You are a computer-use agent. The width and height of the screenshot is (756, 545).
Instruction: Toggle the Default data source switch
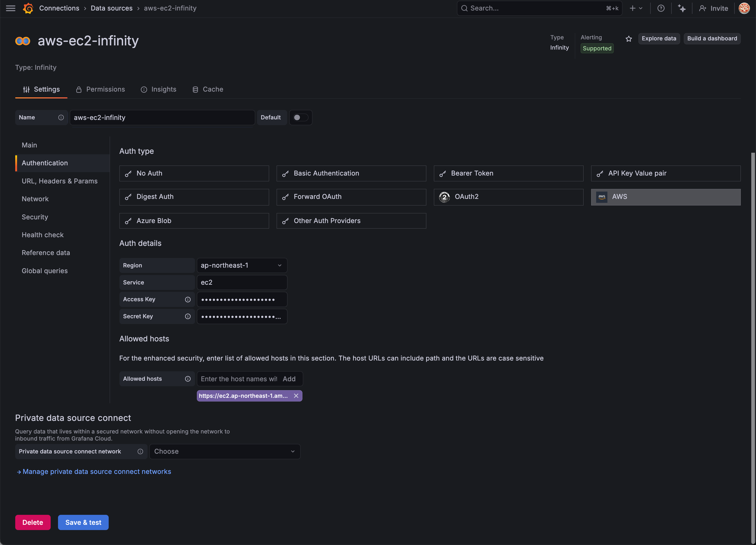pyautogui.click(x=300, y=118)
